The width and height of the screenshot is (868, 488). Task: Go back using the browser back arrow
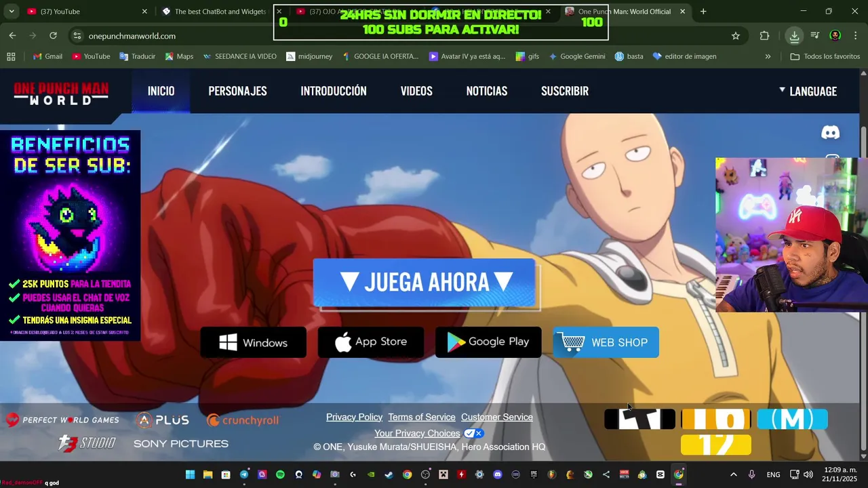tap(12, 35)
